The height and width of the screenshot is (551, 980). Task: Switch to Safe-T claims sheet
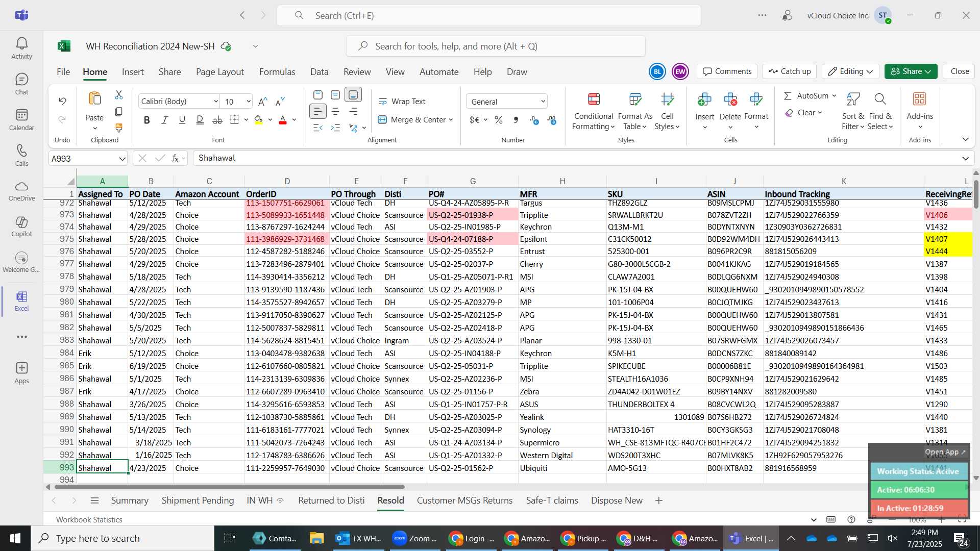tap(552, 500)
